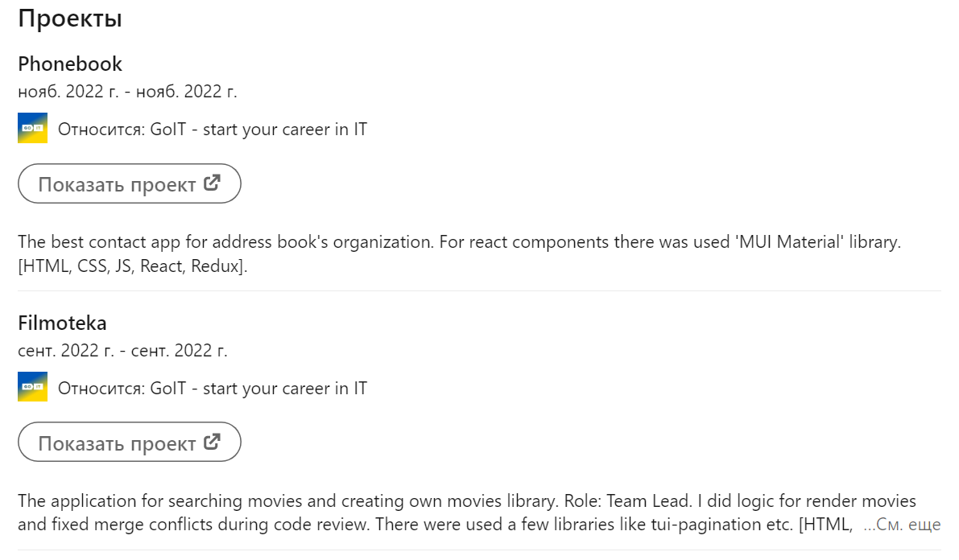Select the Filmoteka project title

point(62,323)
